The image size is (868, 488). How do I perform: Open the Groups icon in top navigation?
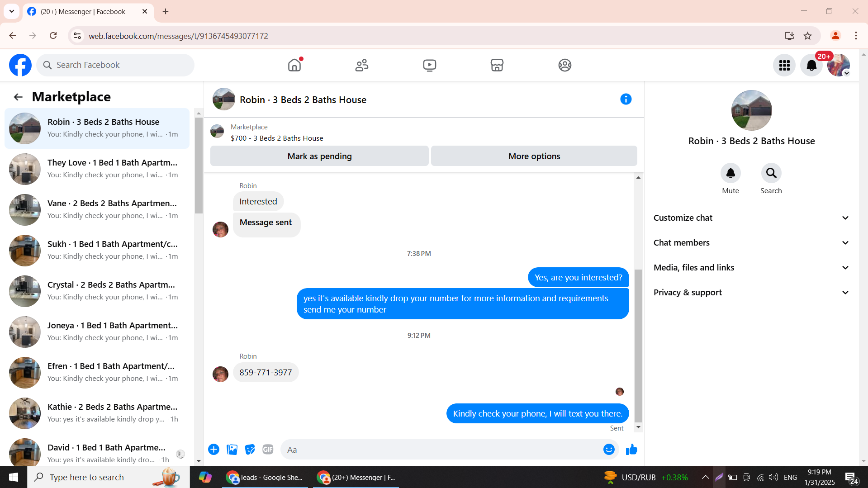point(564,65)
